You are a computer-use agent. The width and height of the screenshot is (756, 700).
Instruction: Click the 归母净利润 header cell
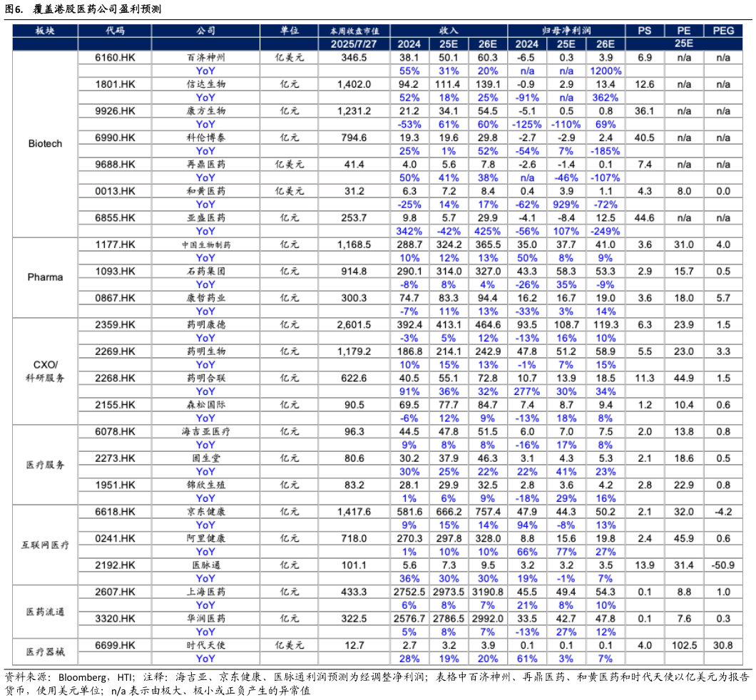[x=566, y=31]
